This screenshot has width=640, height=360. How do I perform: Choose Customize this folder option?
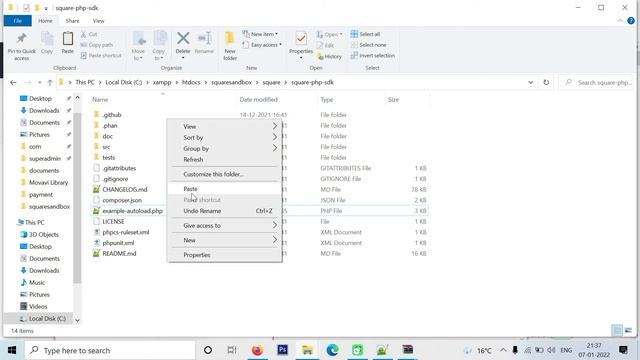(x=224, y=174)
